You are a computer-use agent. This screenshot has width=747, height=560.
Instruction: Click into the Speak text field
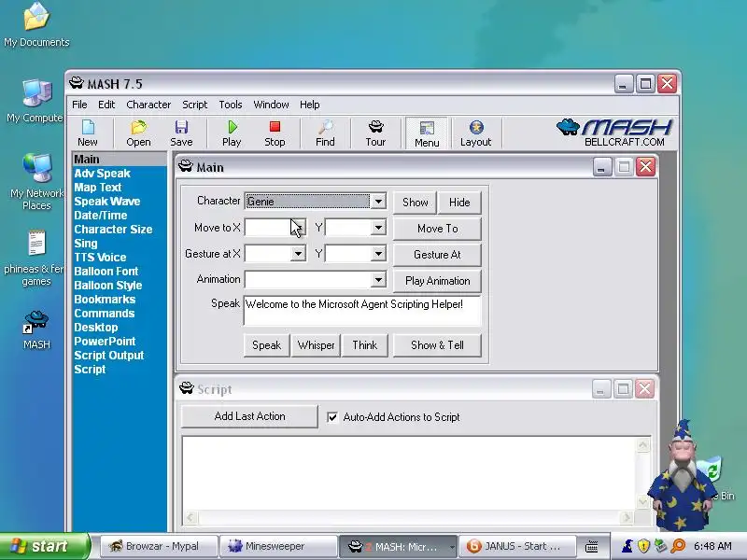tap(362, 311)
